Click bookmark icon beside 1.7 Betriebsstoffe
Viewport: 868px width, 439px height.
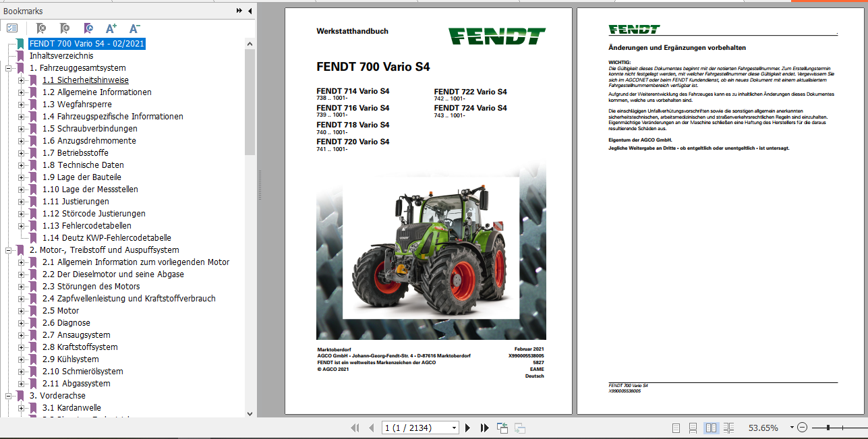tap(34, 153)
